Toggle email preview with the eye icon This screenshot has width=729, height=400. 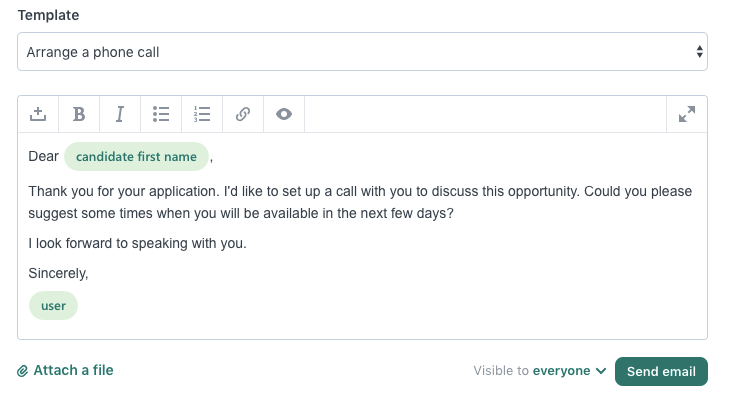284,114
